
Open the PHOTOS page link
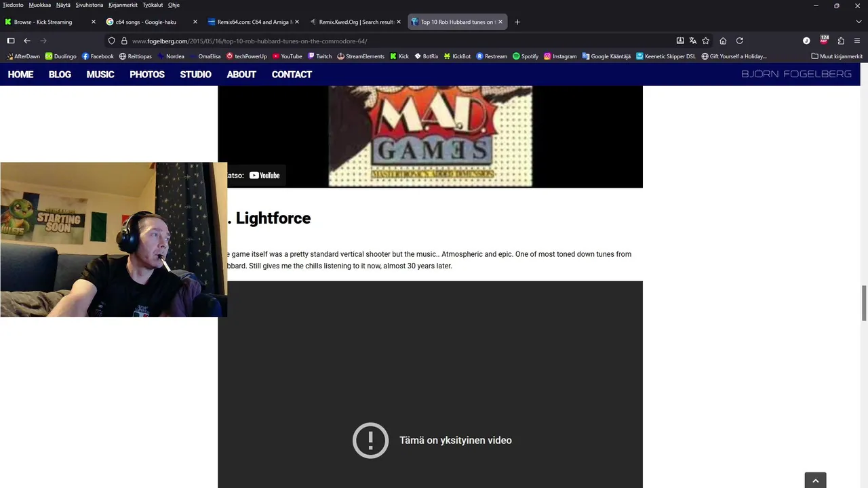pyautogui.click(x=147, y=75)
